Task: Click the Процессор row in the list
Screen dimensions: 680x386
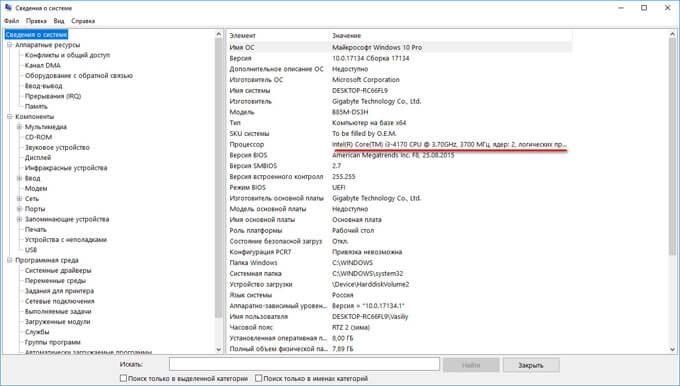Action: coord(399,144)
